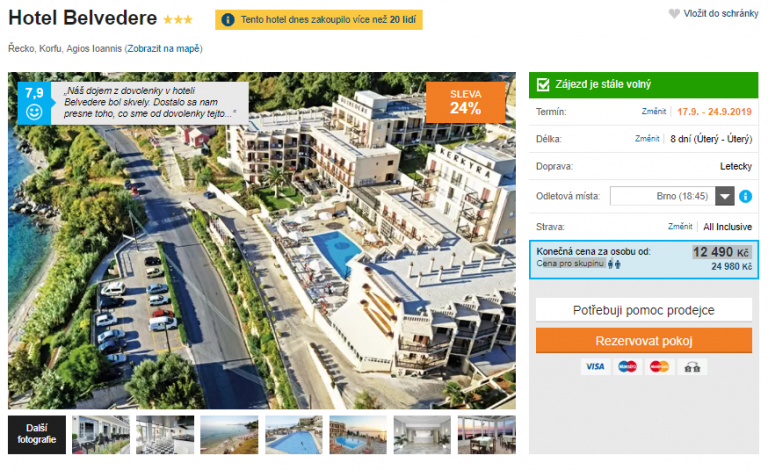Click the MasterCard payment icon

[659, 367]
